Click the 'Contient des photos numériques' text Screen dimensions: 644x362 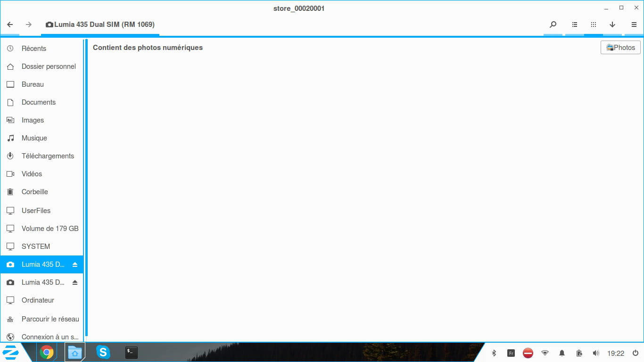coord(148,48)
